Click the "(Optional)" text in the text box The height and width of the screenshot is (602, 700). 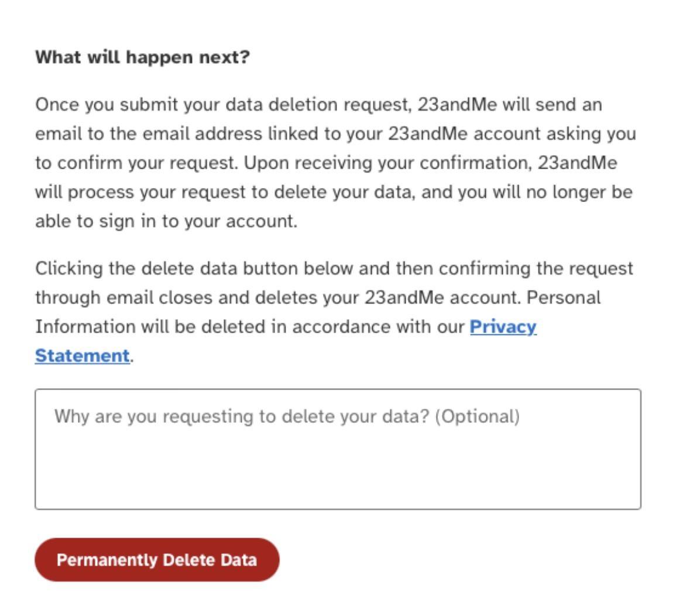pyautogui.click(x=477, y=416)
